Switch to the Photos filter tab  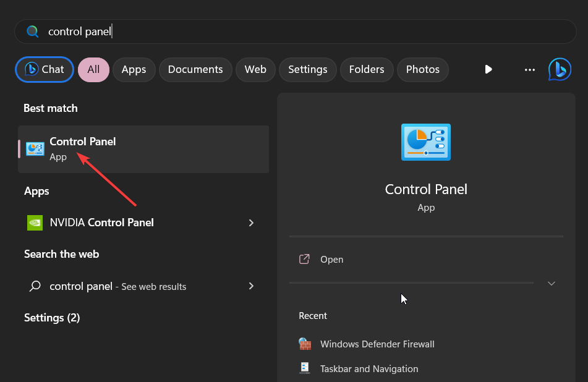tap(423, 69)
